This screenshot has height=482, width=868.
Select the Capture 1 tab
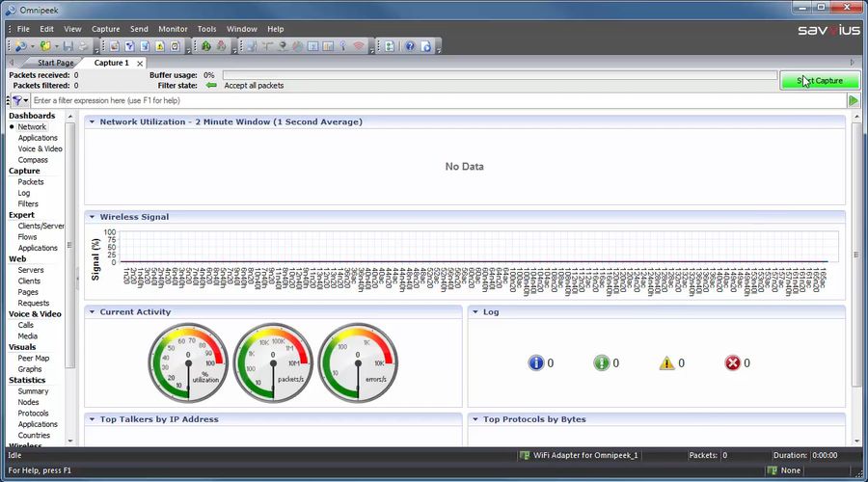[111, 63]
